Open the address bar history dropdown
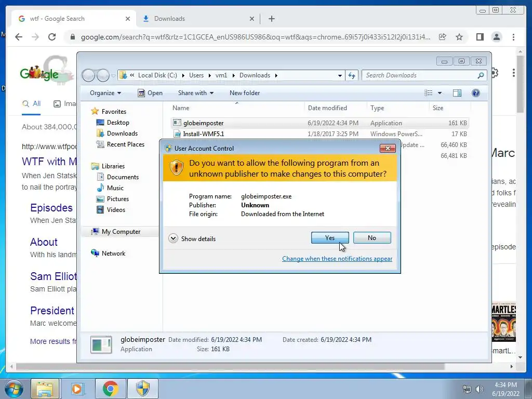Image resolution: width=532 pixels, height=399 pixels. coord(340,76)
